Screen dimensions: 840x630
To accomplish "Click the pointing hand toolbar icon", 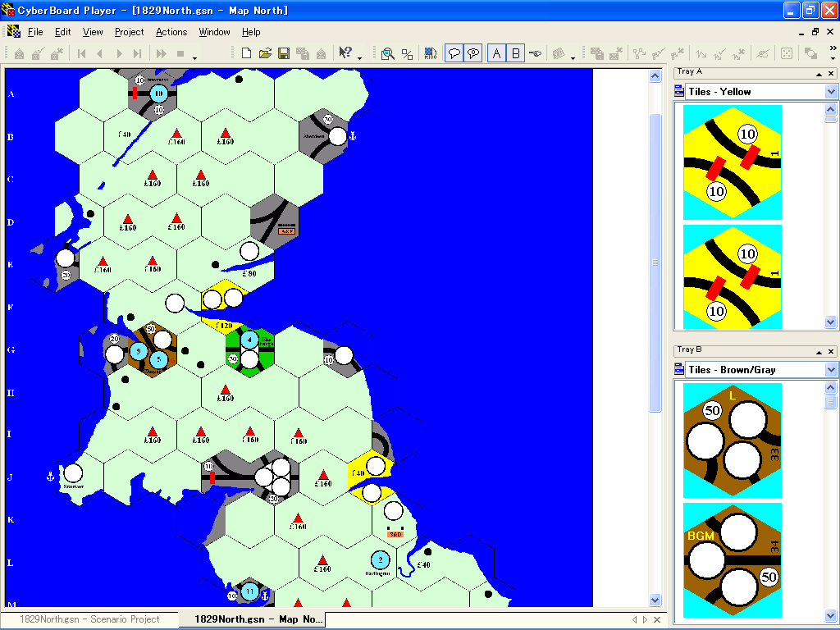I will (x=535, y=53).
